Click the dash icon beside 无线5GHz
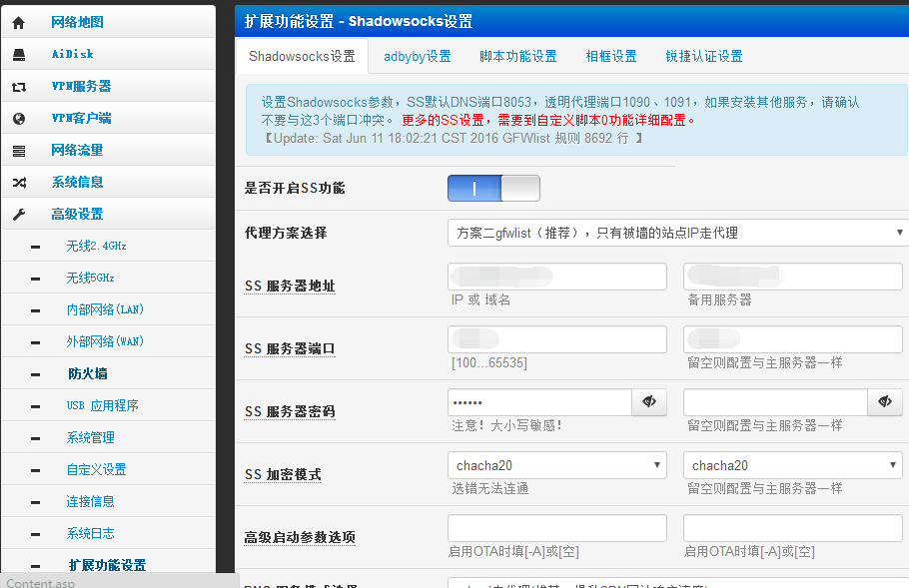Viewport: 909px width, 588px height. (35, 279)
